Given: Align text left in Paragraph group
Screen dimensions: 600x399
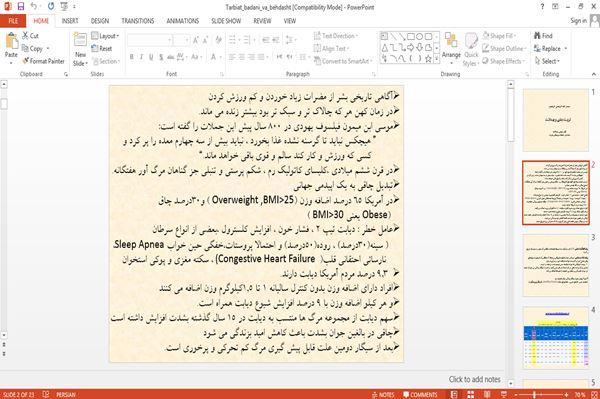Looking at the screenshot, I should click(232, 57).
